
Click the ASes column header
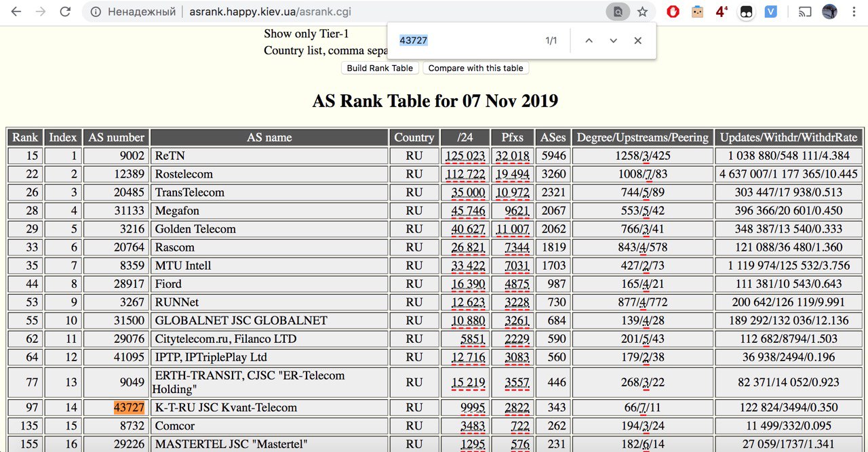pyautogui.click(x=553, y=137)
